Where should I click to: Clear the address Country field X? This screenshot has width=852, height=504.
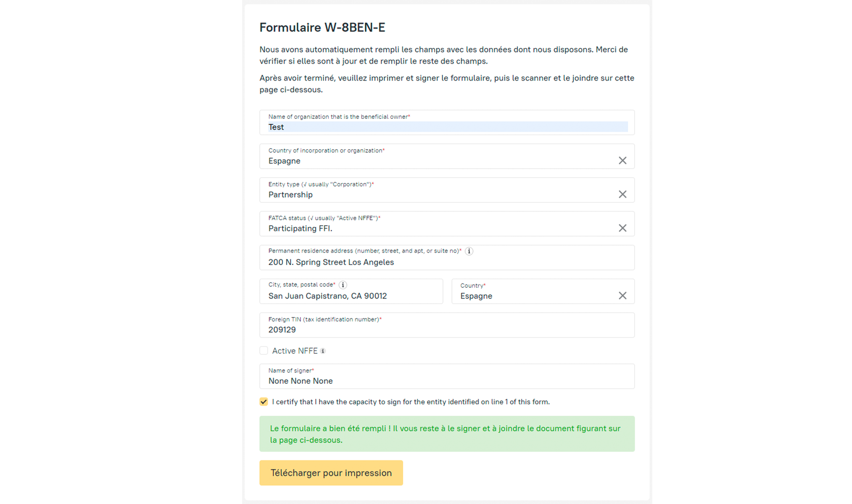point(623,296)
